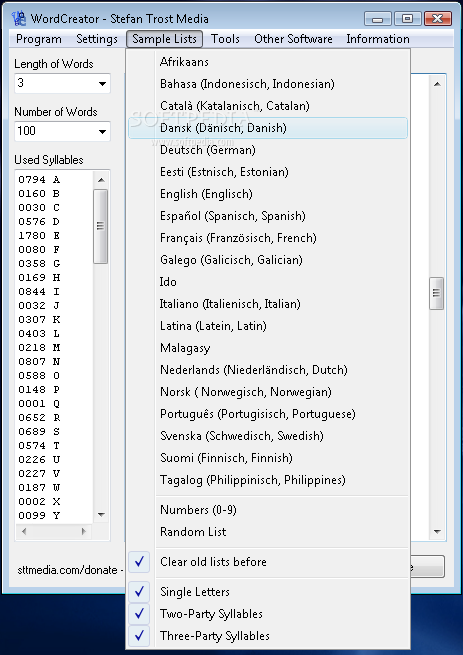Viewport: 463px width, 655px height.
Task: Open the Settings menu
Action: point(97,39)
